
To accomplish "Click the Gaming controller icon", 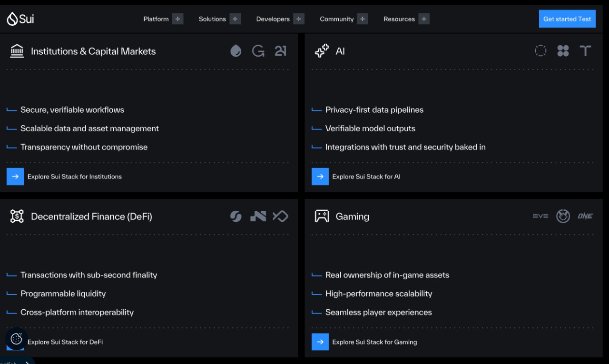I will 322,216.
